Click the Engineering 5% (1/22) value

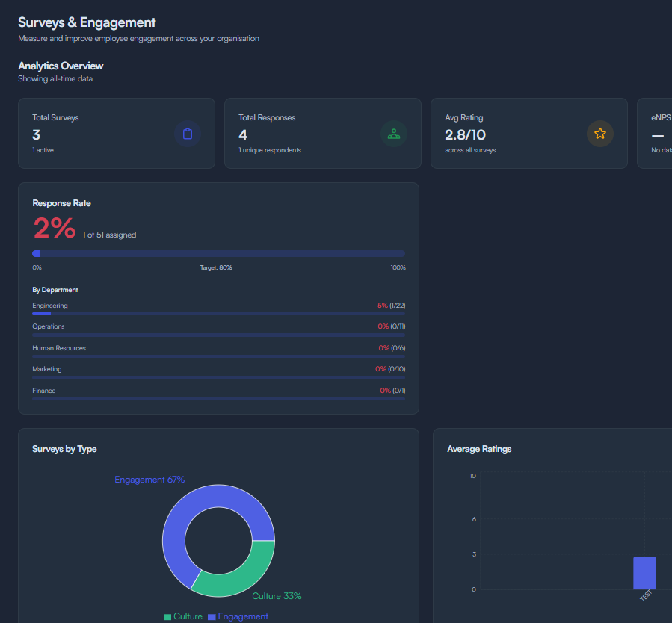coord(391,306)
